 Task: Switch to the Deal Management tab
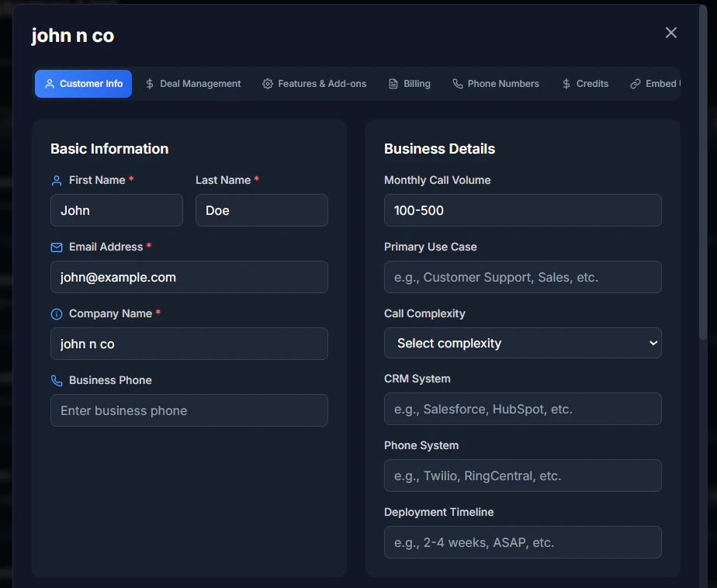pyautogui.click(x=192, y=83)
